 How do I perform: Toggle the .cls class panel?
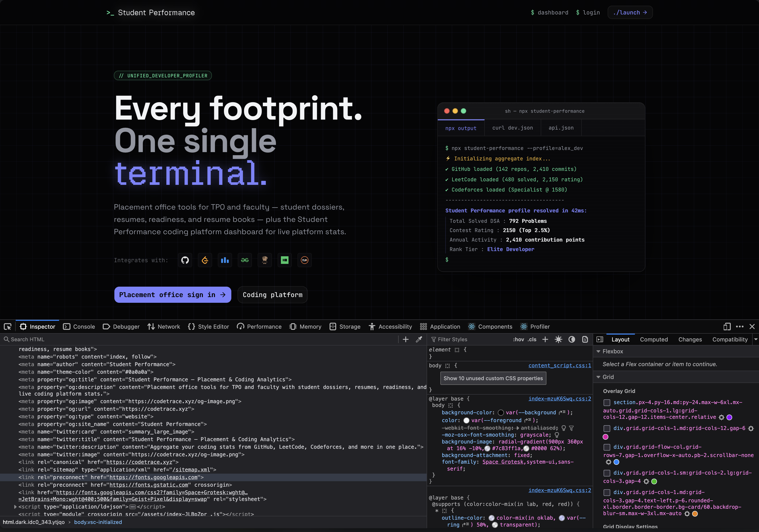[x=532, y=339]
